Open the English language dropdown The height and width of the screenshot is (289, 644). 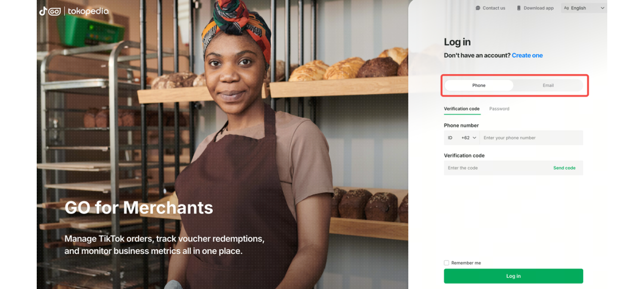point(584,8)
